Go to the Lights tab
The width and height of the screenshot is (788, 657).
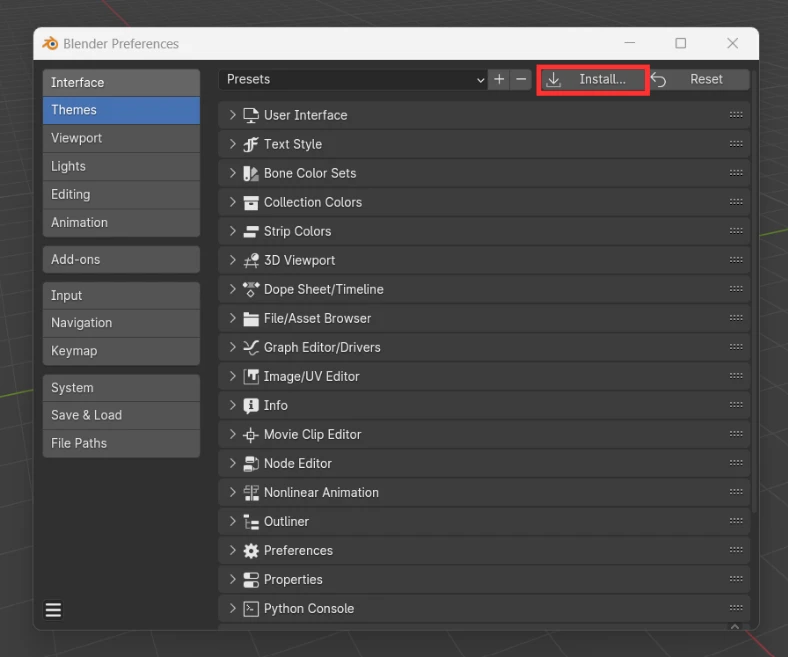click(121, 166)
